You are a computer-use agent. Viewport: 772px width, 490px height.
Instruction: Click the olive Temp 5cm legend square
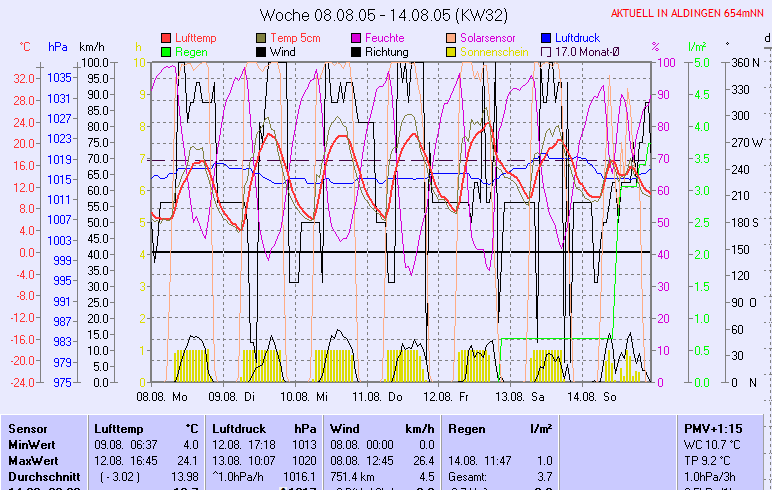(262, 38)
